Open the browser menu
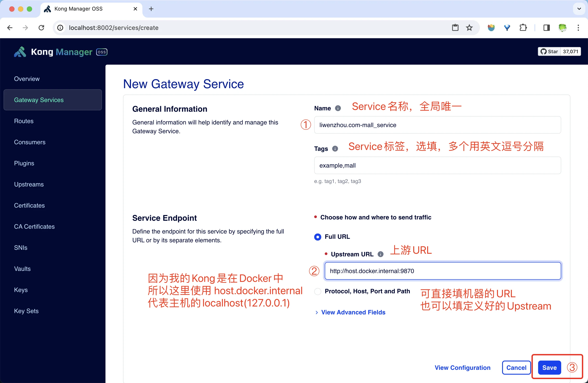 (579, 28)
